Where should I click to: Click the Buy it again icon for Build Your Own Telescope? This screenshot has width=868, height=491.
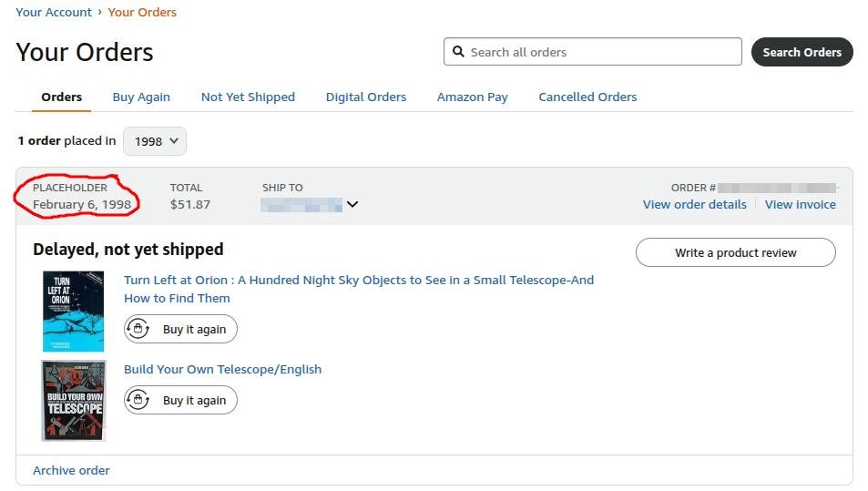pos(138,400)
